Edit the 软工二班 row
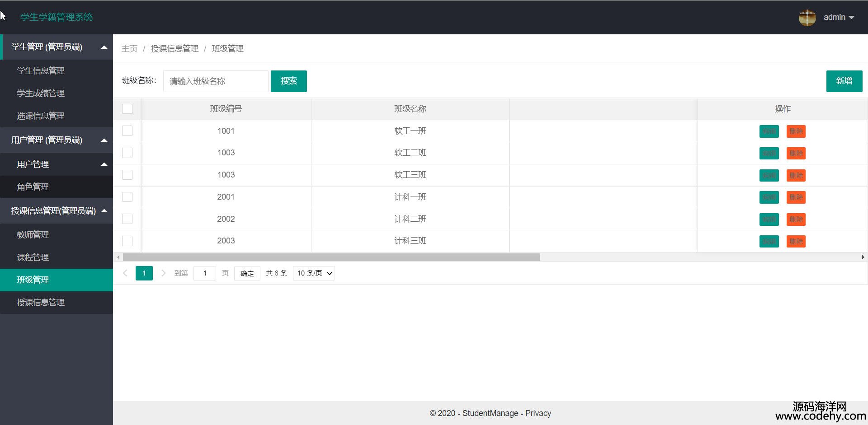Viewport: 868px width, 425px height. pyautogui.click(x=769, y=154)
